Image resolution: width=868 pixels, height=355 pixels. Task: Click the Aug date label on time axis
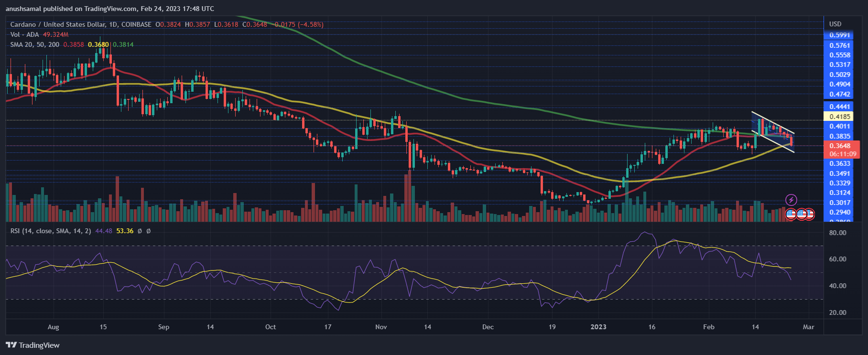tap(54, 327)
